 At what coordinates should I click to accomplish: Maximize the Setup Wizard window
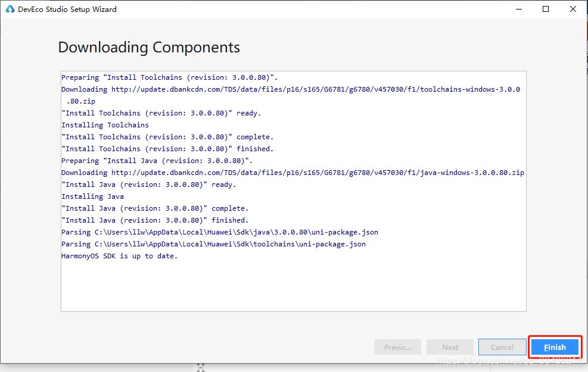coord(546,9)
